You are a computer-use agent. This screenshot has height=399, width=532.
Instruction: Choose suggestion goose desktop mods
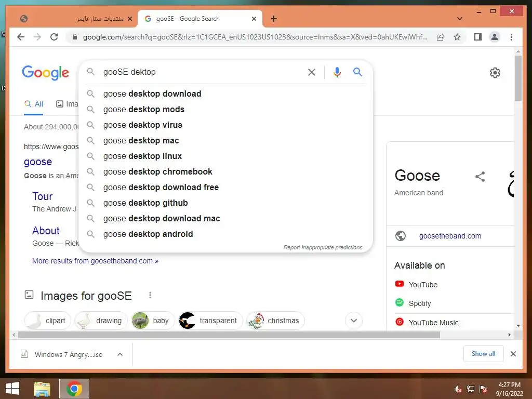(226, 109)
